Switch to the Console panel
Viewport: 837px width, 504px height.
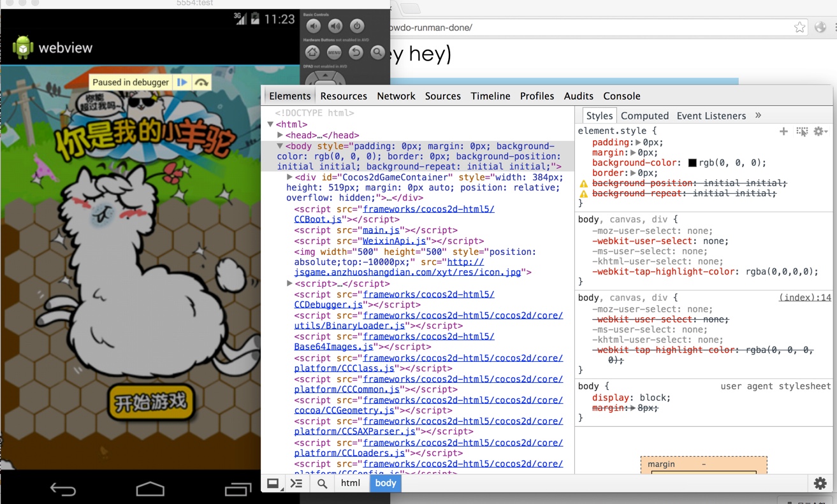coord(622,96)
